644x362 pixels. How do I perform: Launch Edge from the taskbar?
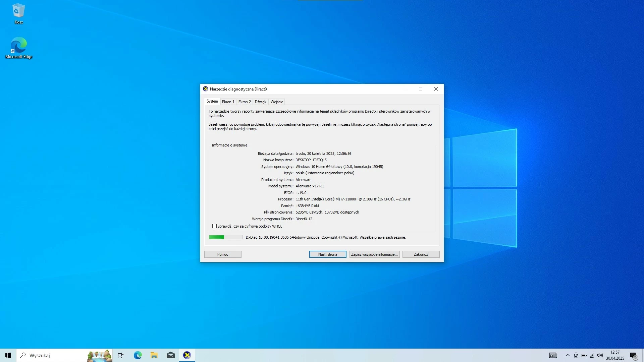(x=138, y=355)
